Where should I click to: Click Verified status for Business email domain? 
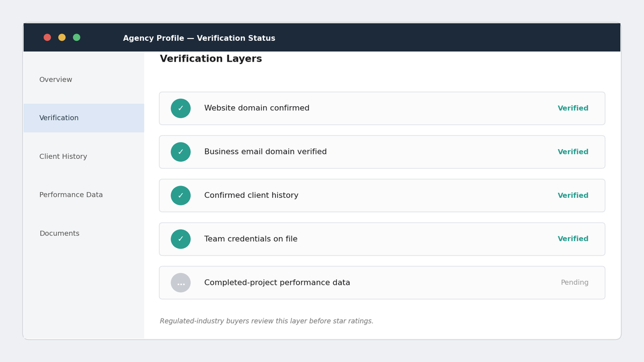573,152
